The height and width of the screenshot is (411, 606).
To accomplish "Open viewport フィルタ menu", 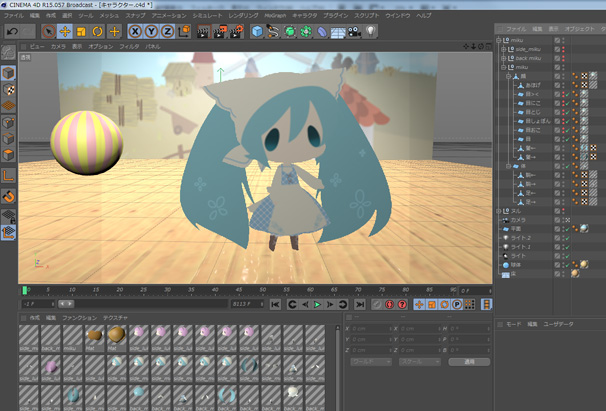I will pyautogui.click(x=129, y=46).
